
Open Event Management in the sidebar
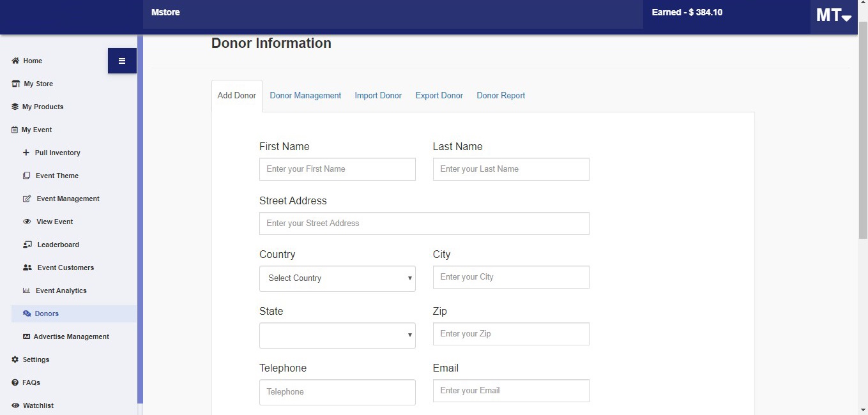pyautogui.click(x=68, y=199)
